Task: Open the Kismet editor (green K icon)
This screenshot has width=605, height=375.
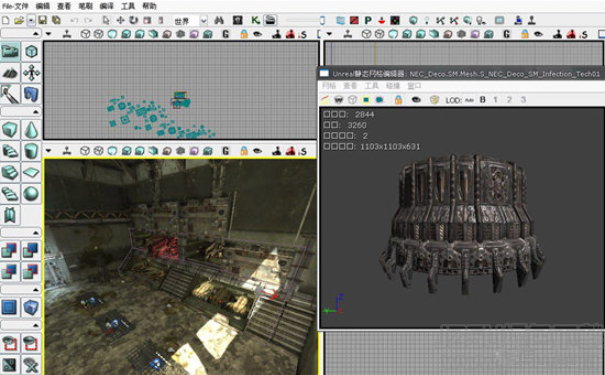Action: point(255,20)
